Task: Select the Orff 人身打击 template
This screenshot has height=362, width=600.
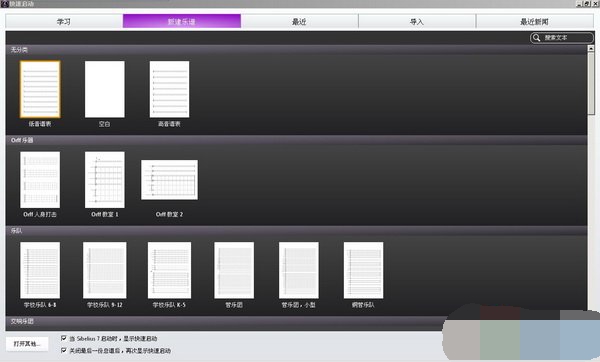Action: tap(40, 180)
